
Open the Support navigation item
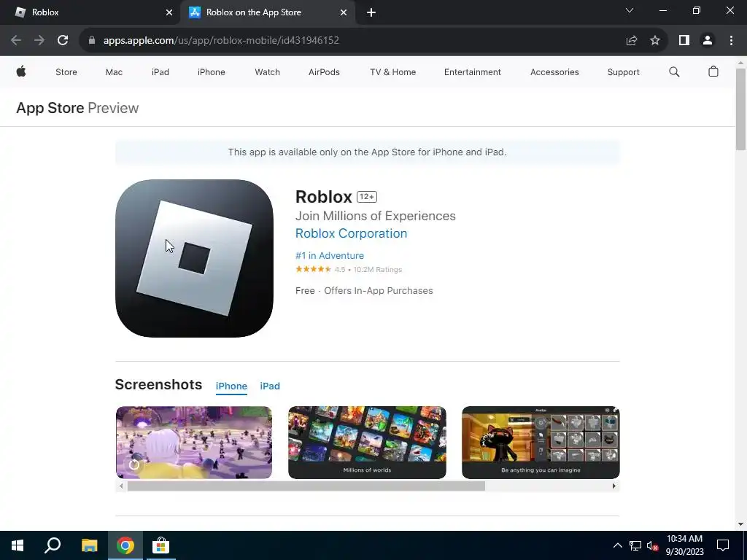(623, 72)
